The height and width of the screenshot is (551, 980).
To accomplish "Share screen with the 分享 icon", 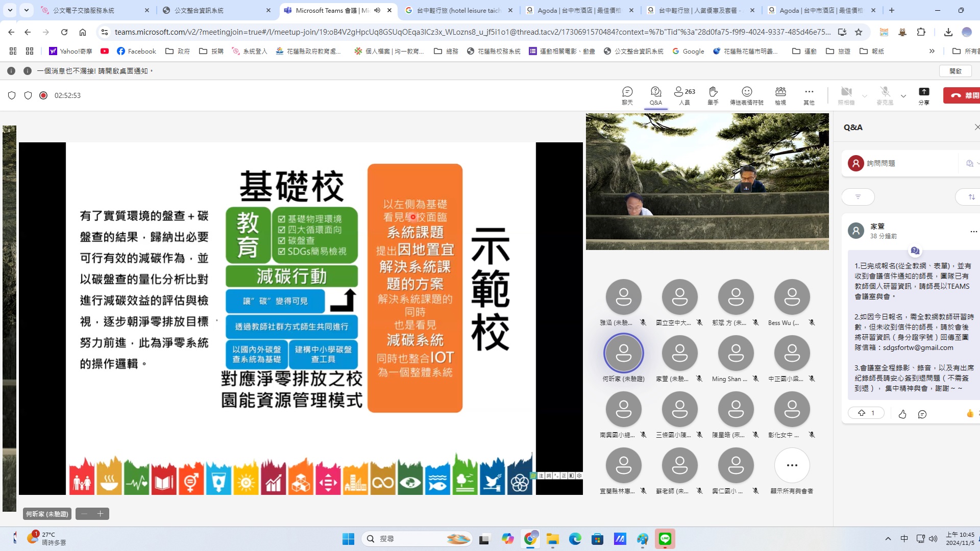I will coord(924,95).
